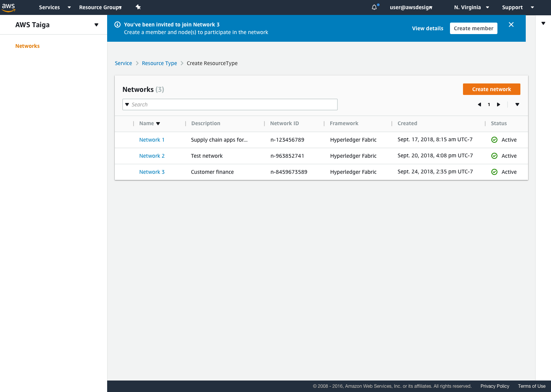Click the Create member button

pyautogui.click(x=474, y=28)
